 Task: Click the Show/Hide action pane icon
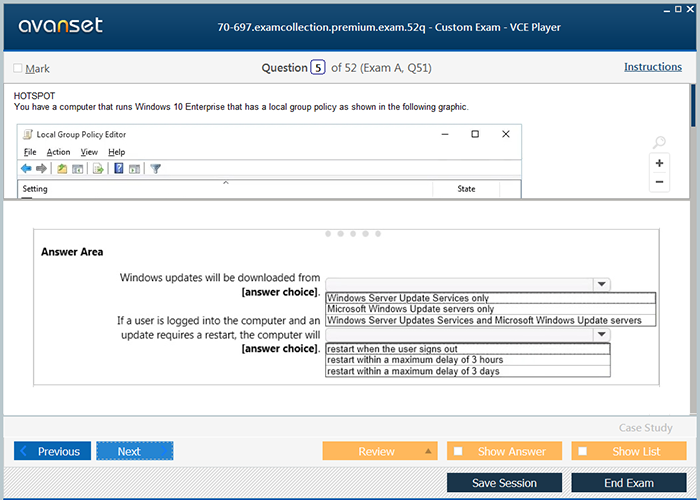[134, 169]
